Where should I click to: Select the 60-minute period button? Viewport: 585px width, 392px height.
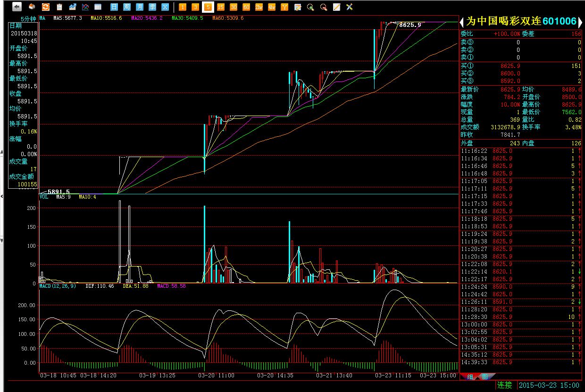point(246,7)
